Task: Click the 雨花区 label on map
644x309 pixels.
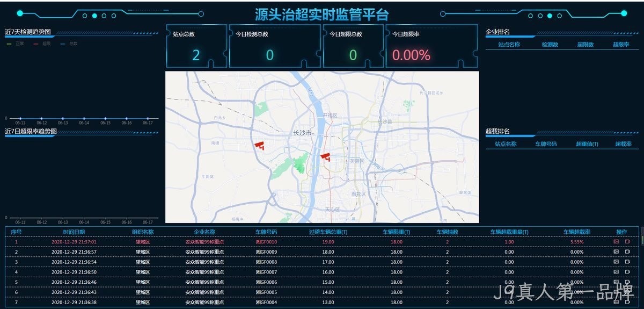Action: [358, 194]
